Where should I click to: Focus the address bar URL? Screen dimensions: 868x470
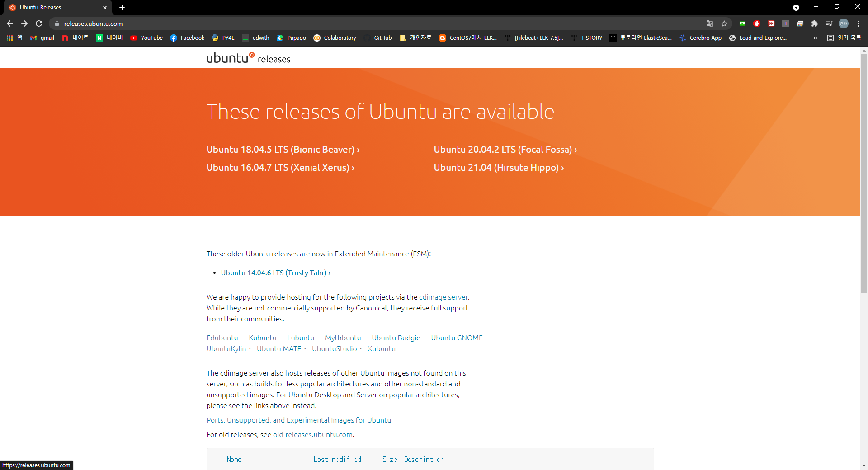click(93, 23)
